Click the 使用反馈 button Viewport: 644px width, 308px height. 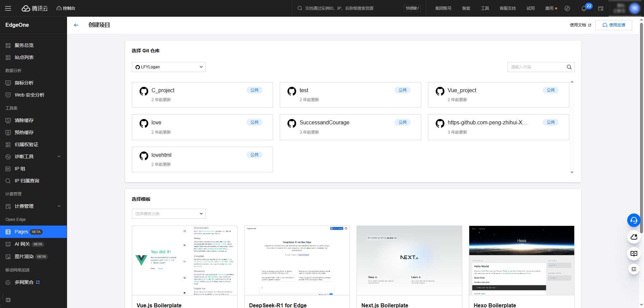614,25
